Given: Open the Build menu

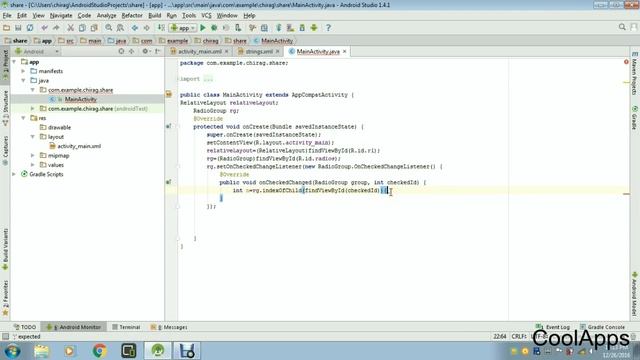Looking at the screenshot, I should (155, 16).
